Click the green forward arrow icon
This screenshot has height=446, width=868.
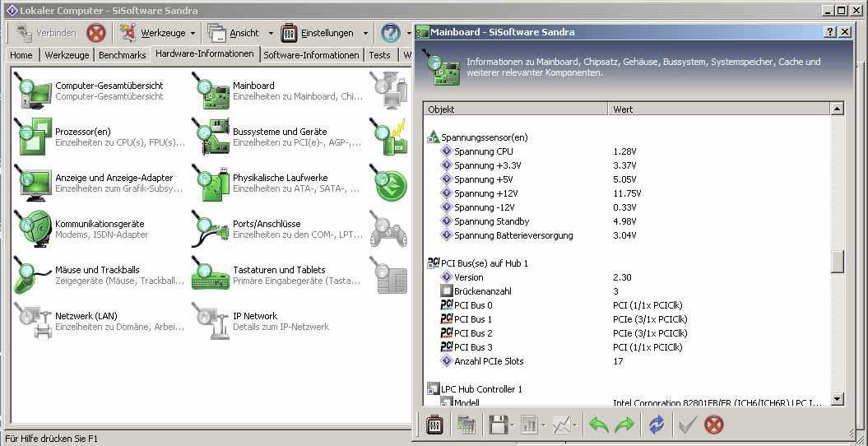pyautogui.click(x=624, y=425)
